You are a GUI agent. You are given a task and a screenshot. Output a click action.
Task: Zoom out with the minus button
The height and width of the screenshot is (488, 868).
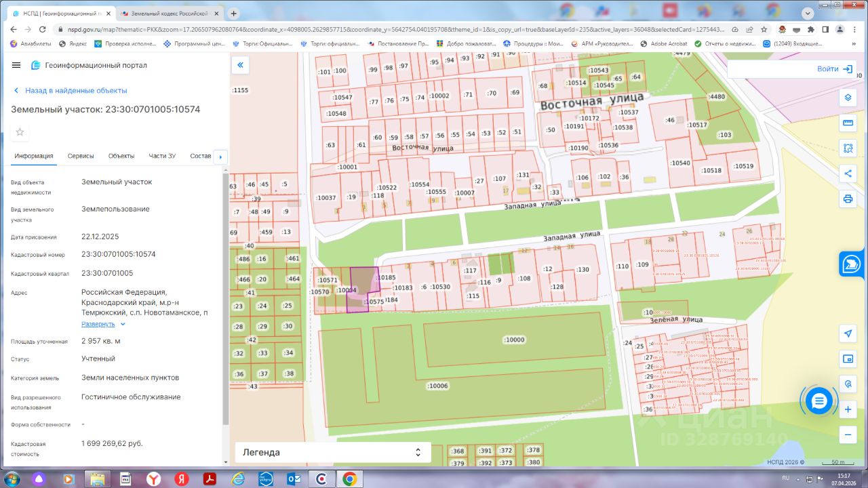[x=847, y=434]
